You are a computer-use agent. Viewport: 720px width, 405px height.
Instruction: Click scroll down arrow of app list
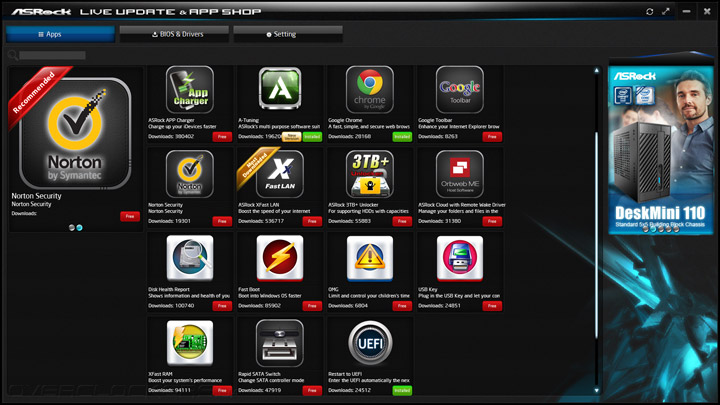pyautogui.click(x=596, y=390)
